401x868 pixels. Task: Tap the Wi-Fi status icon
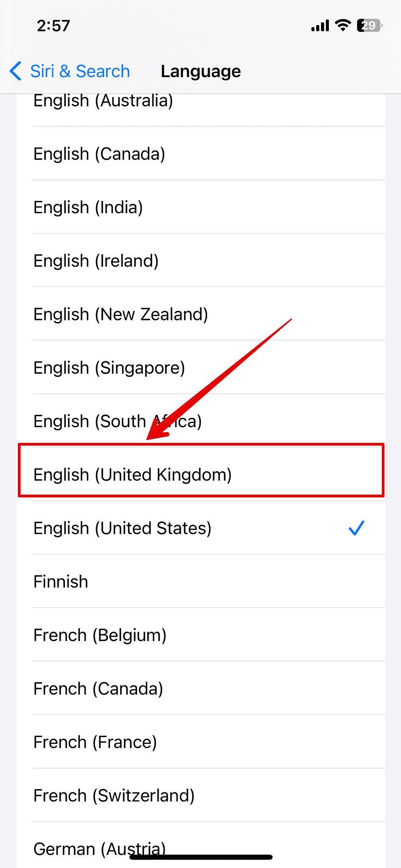coord(343,25)
